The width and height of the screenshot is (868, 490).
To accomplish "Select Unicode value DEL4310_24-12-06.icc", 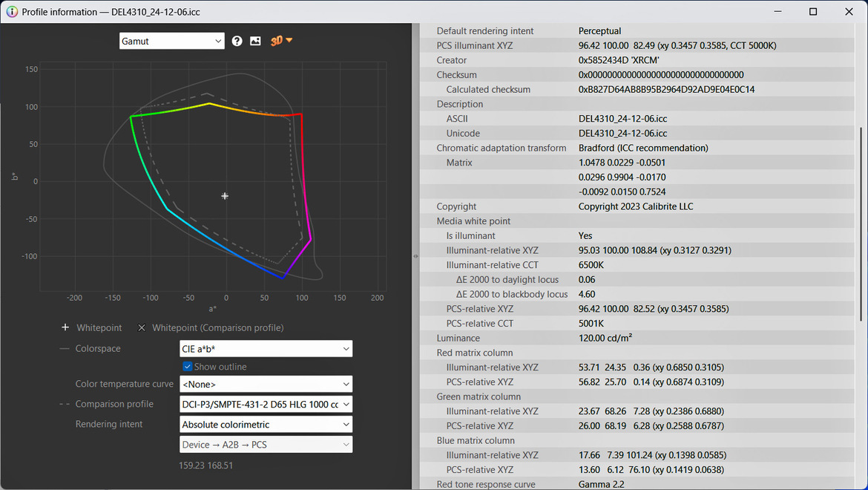I will coord(622,134).
